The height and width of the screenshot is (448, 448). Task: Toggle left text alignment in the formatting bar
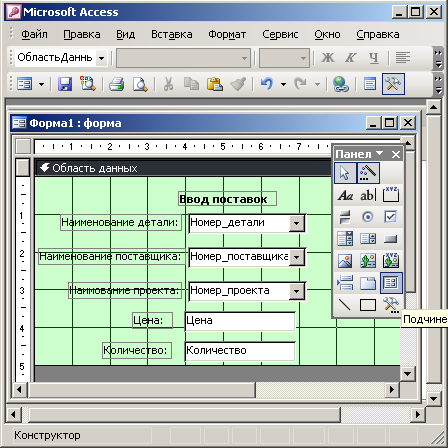click(403, 58)
